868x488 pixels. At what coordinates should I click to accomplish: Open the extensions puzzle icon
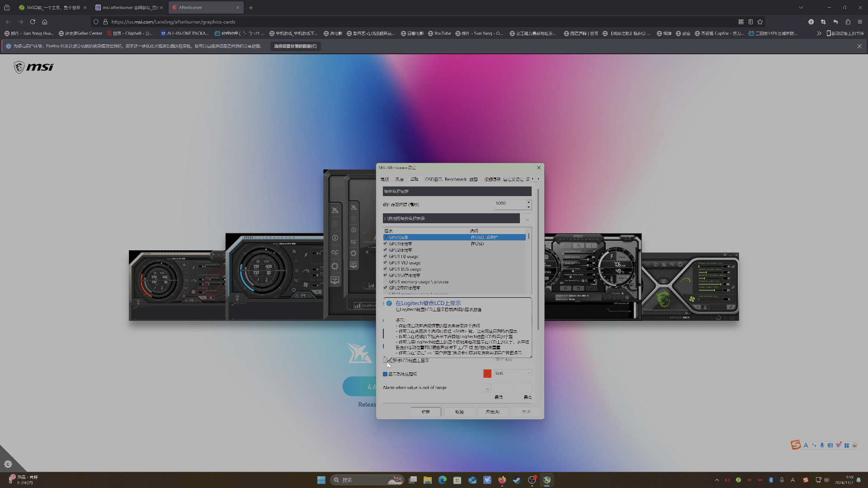[x=848, y=22]
